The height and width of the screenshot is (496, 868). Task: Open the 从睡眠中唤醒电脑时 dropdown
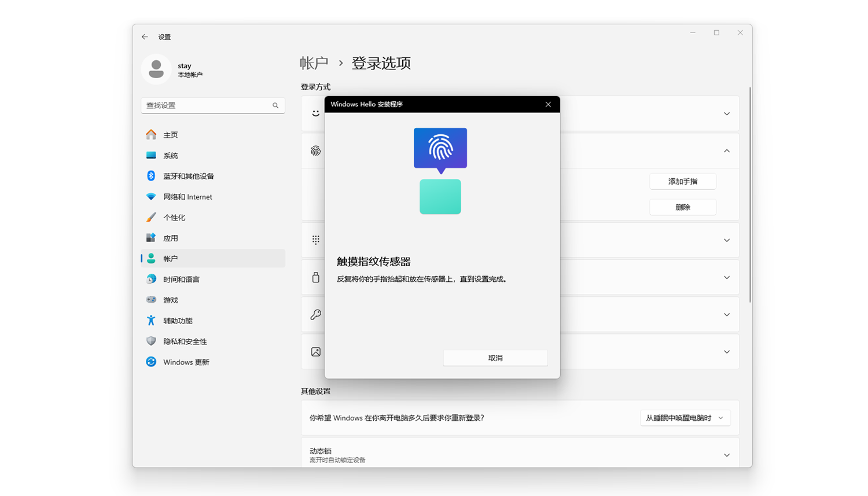(x=685, y=418)
